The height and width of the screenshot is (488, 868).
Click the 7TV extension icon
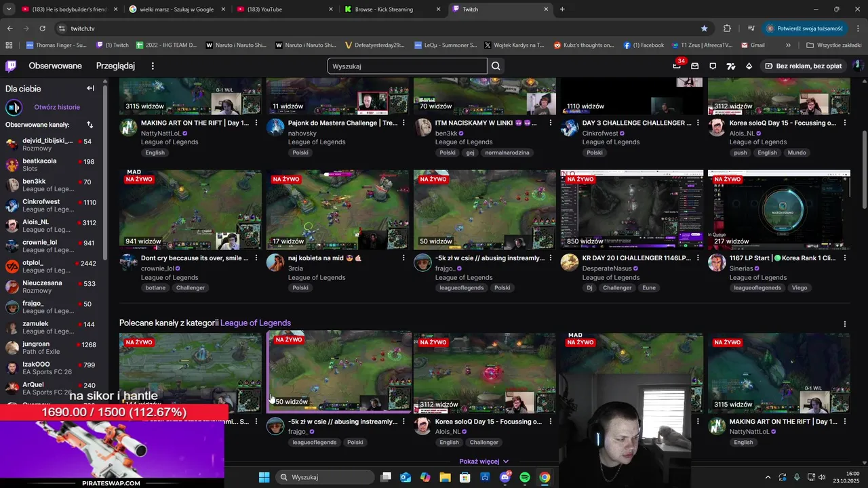coord(731,66)
